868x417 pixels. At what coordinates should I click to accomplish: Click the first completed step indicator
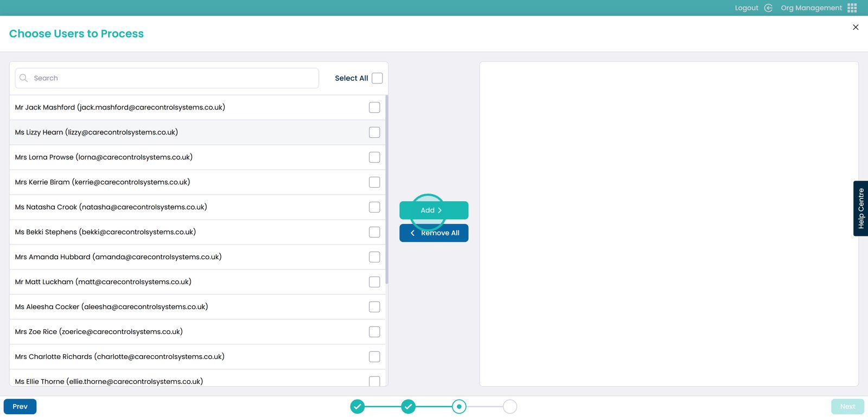(357, 406)
